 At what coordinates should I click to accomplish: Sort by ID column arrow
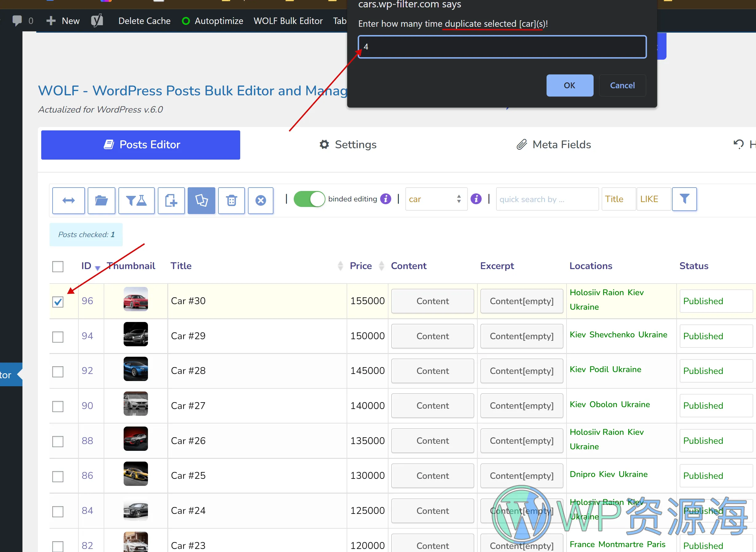click(97, 268)
